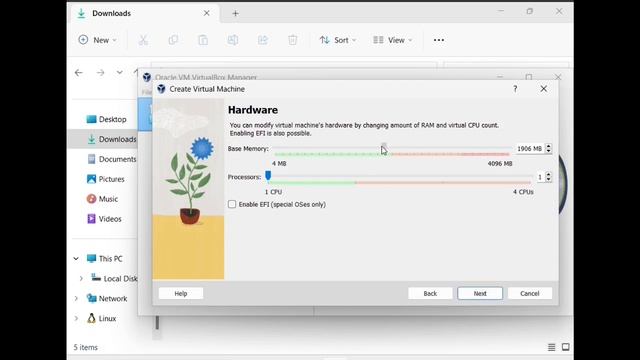This screenshot has width=640, height=360.
Task: Increase Base Memory with up spinner arrow
Action: (x=549, y=146)
